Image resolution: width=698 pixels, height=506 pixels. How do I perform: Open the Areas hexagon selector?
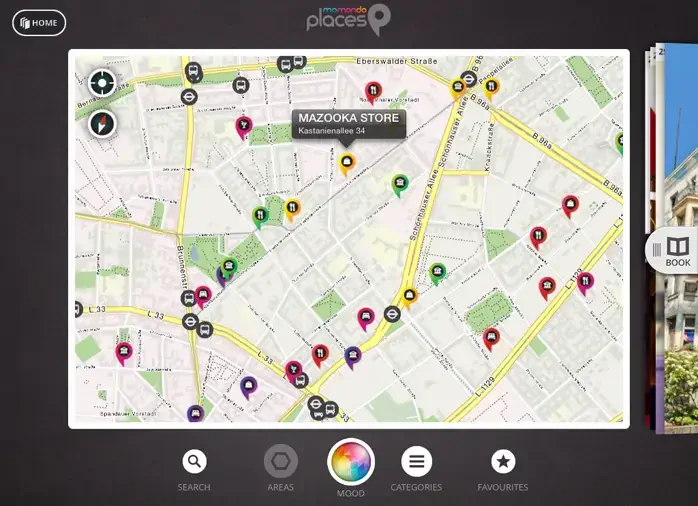point(280,461)
